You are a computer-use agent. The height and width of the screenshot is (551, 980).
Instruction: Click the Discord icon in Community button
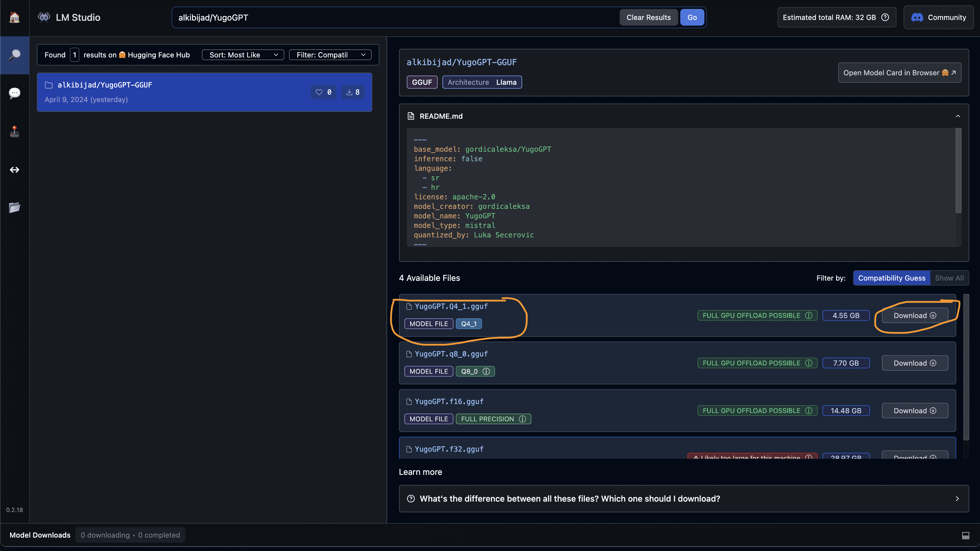pos(917,18)
